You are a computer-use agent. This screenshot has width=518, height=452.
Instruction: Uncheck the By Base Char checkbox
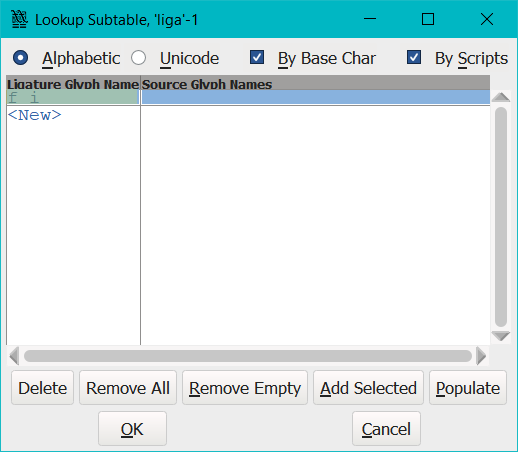click(257, 57)
